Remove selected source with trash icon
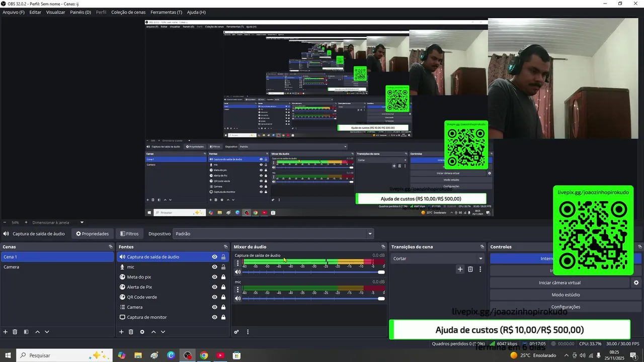The image size is (644, 362). [131, 332]
